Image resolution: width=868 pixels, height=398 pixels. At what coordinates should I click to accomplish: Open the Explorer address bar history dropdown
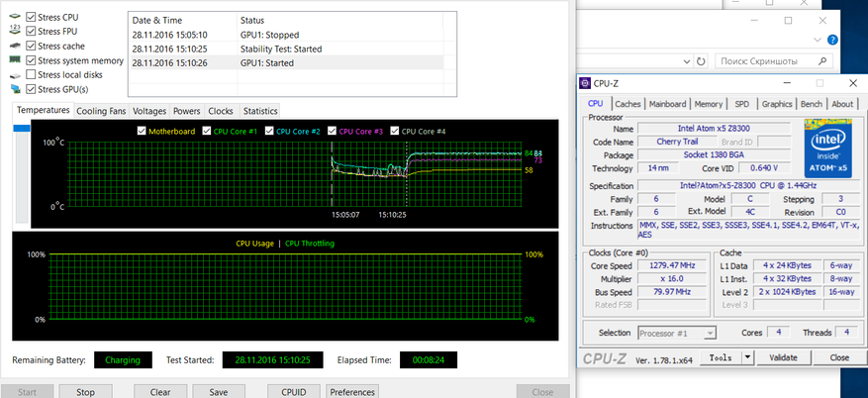point(687,61)
